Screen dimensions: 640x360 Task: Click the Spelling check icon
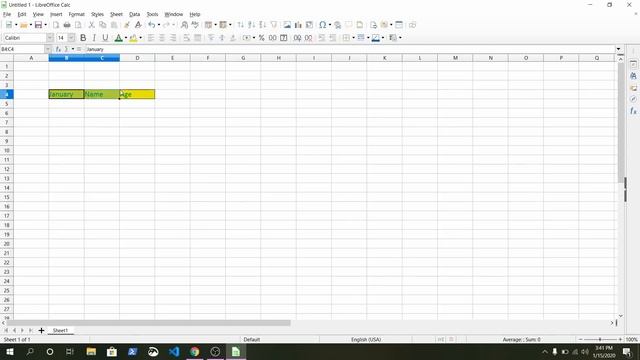pyautogui.click(x=196, y=25)
